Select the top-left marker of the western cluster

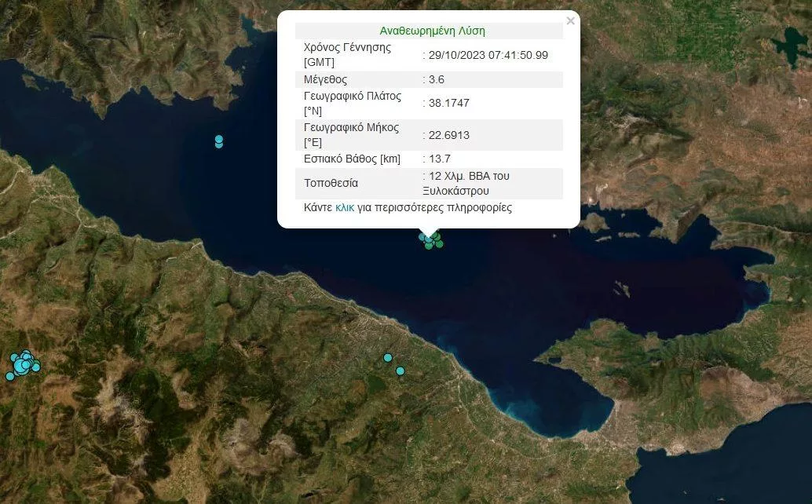tap(14, 358)
